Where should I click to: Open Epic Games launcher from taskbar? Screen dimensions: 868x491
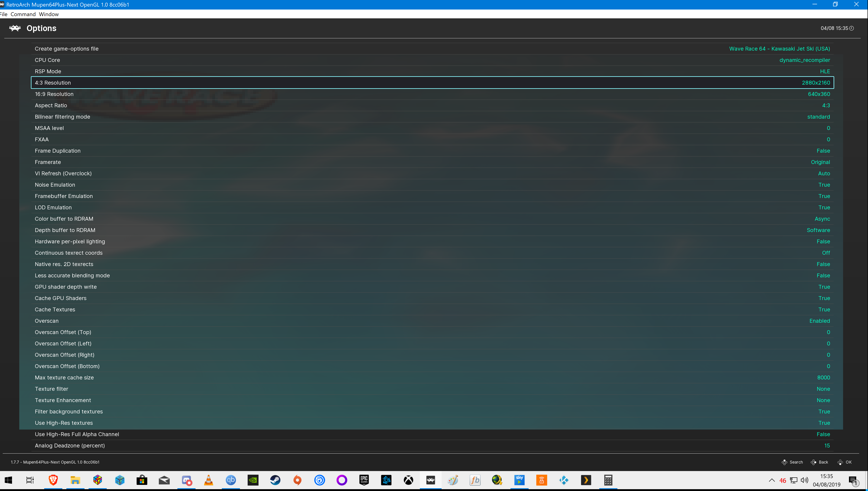coord(364,480)
